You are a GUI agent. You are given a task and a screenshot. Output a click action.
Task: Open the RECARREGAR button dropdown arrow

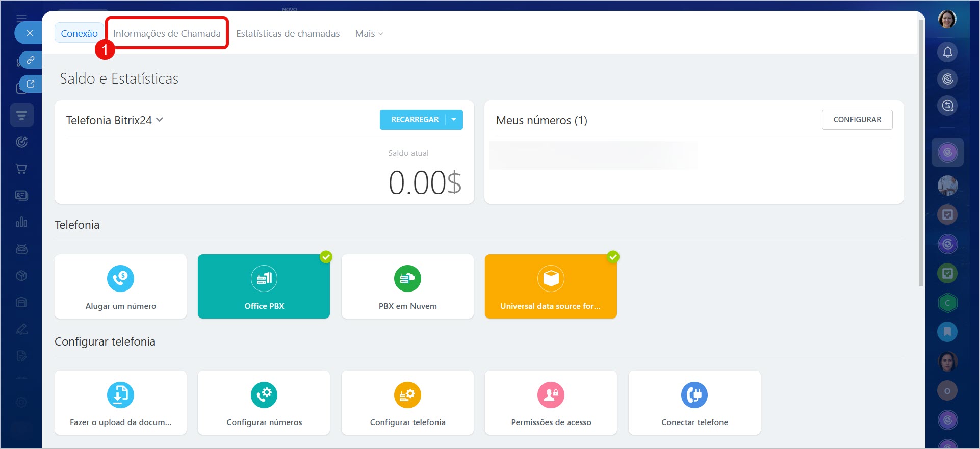click(x=454, y=120)
